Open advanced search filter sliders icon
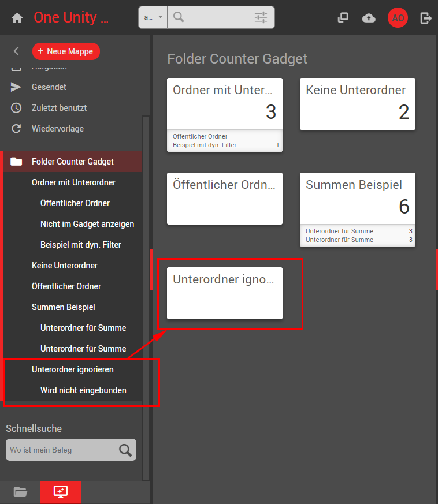Viewport: 438px width, 504px height. (x=261, y=17)
